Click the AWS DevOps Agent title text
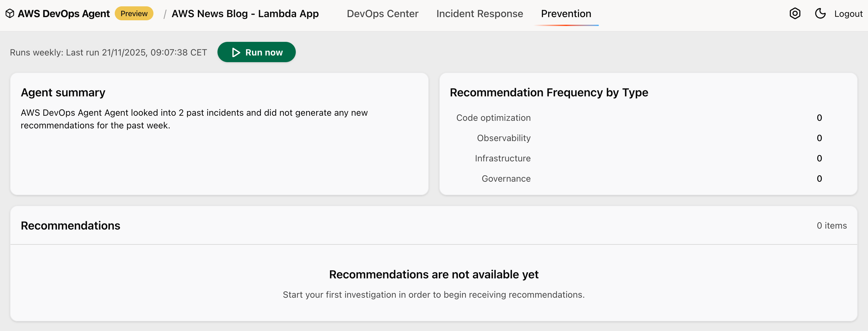 [x=64, y=14]
